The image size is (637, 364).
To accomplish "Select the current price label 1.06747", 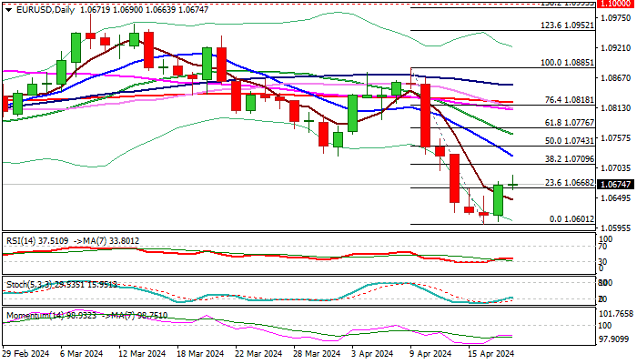I will pos(615,185).
